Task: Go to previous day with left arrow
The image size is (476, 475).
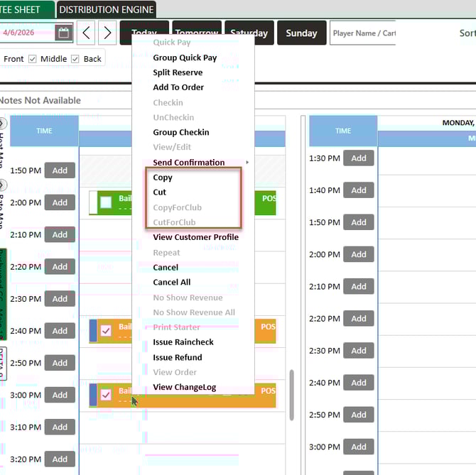Action: pos(85,33)
